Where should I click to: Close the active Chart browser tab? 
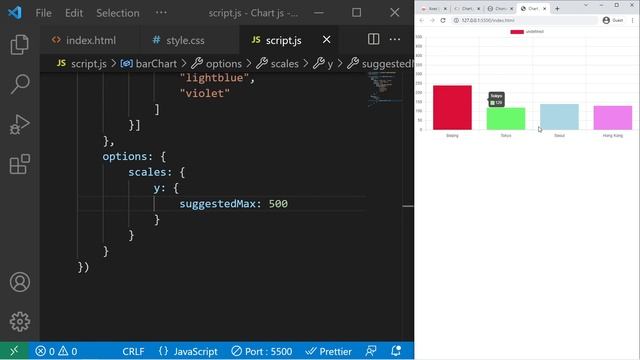click(x=544, y=9)
